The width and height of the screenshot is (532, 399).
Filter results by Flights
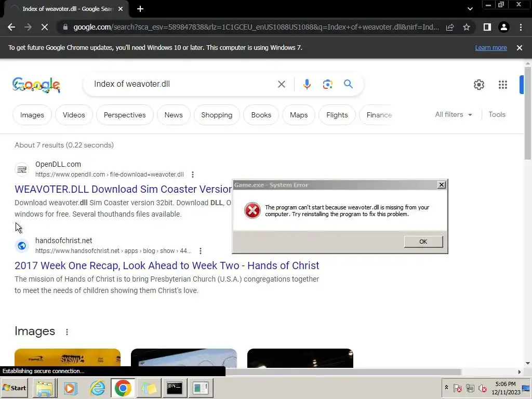(337, 115)
